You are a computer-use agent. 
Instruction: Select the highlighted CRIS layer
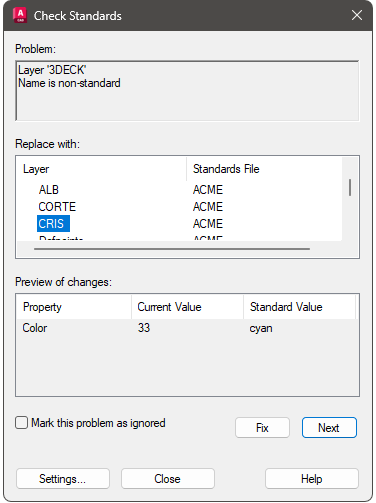pyautogui.click(x=53, y=223)
